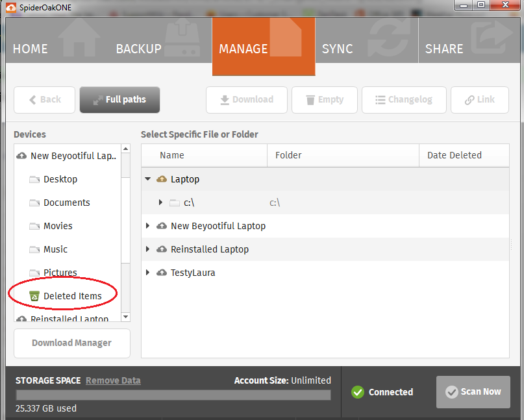Click the TestyLaura cloud icon
This screenshot has height=420, width=524.
162,273
